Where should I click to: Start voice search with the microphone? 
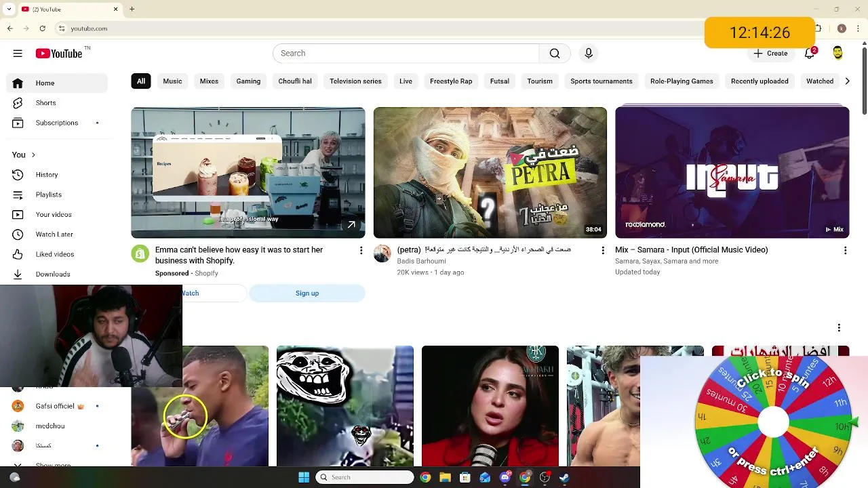[x=589, y=54]
